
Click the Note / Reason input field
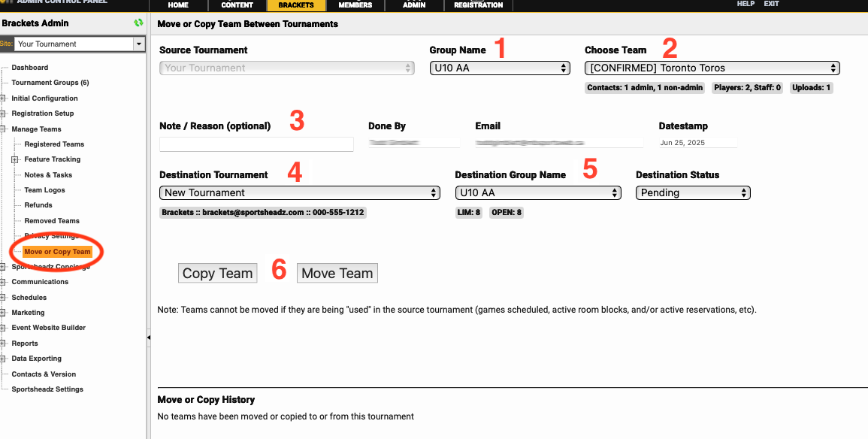(x=256, y=144)
